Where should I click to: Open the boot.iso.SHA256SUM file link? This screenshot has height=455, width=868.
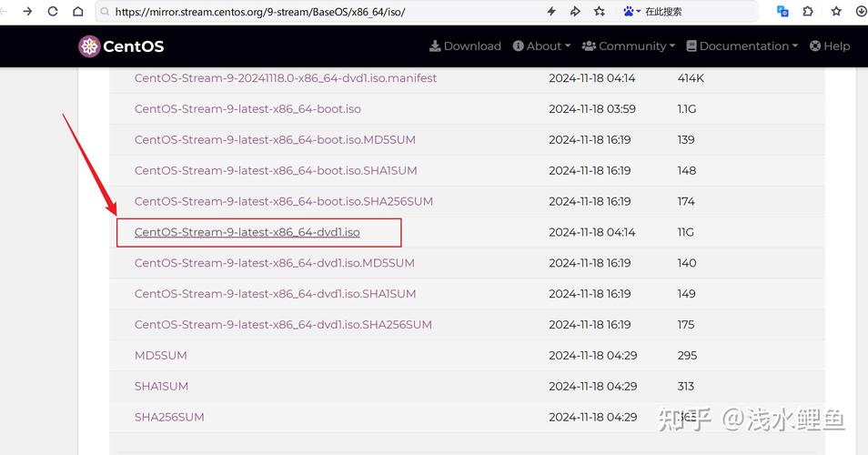click(284, 201)
